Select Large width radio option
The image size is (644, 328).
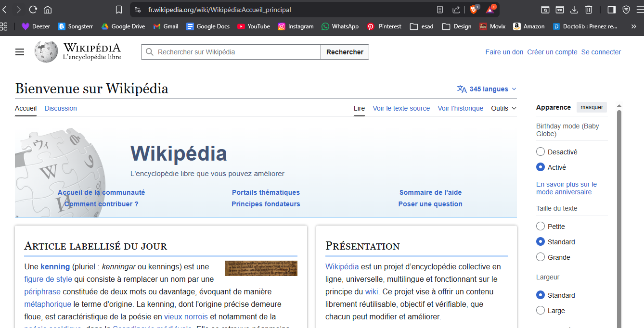pyautogui.click(x=541, y=311)
